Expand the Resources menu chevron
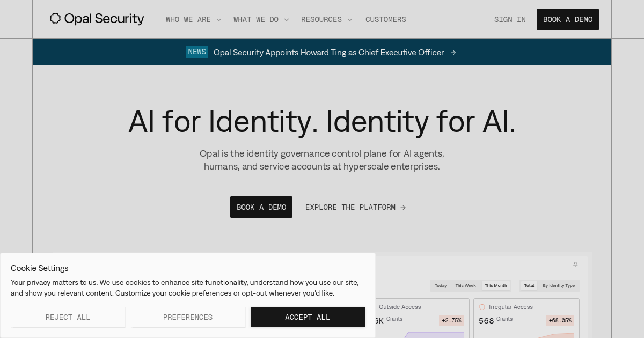The height and width of the screenshot is (338, 644). click(x=350, y=20)
